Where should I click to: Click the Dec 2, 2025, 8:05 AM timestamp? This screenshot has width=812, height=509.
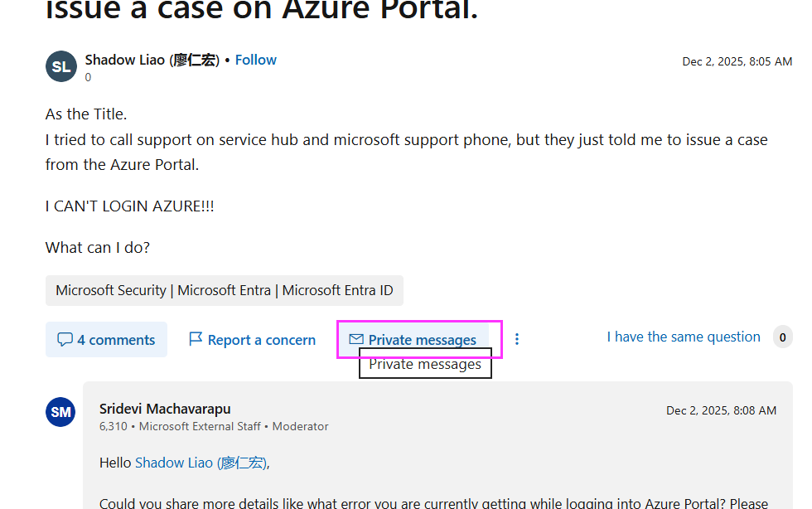click(737, 61)
